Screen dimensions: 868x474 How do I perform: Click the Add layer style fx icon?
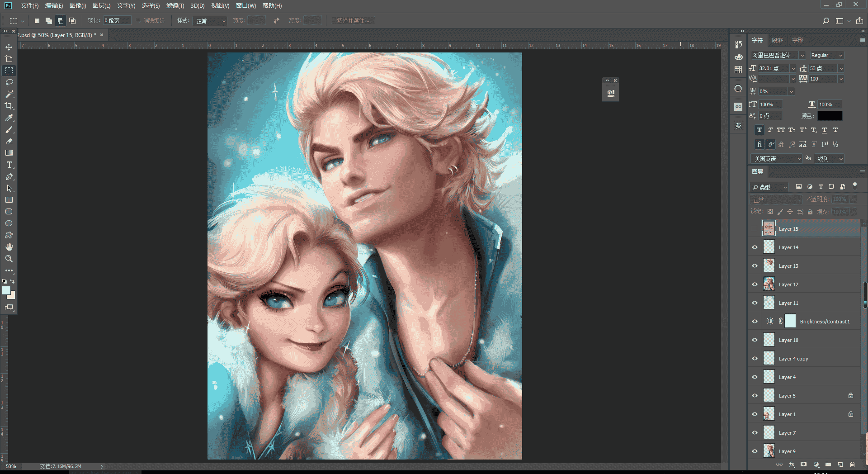point(792,465)
